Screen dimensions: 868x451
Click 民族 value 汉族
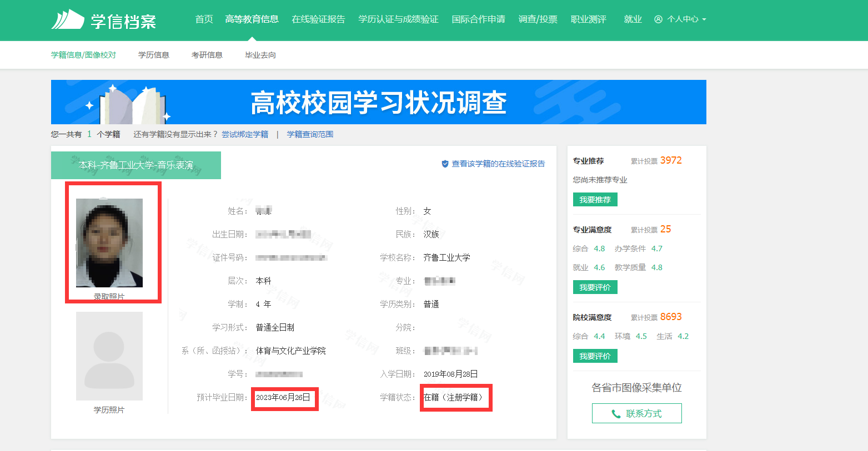click(x=432, y=234)
